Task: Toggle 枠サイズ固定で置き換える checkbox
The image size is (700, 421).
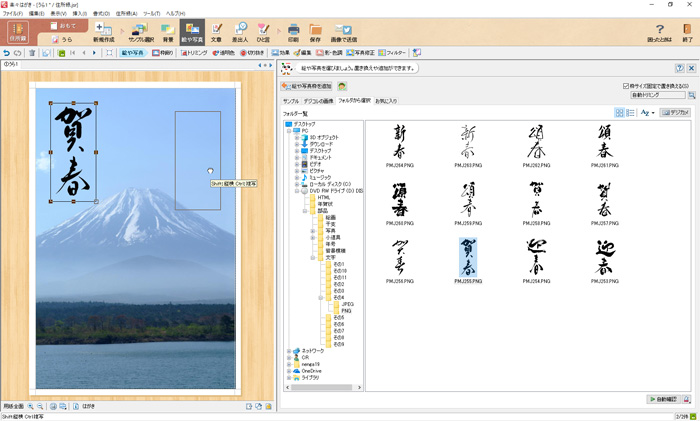Action: [x=626, y=86]
